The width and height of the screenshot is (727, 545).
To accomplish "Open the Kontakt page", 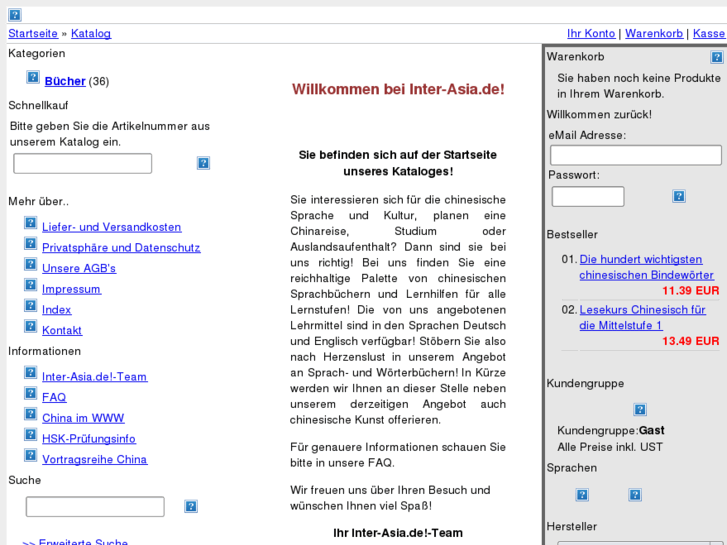I will point(62,330).
